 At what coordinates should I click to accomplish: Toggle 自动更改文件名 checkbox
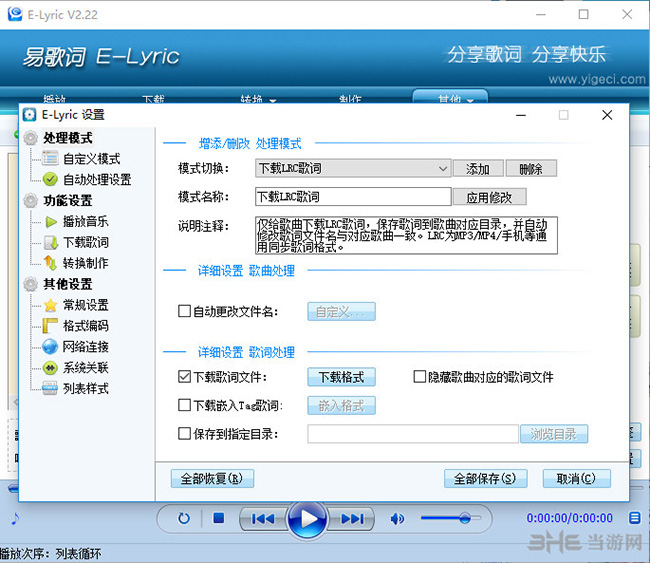point(184,311)
